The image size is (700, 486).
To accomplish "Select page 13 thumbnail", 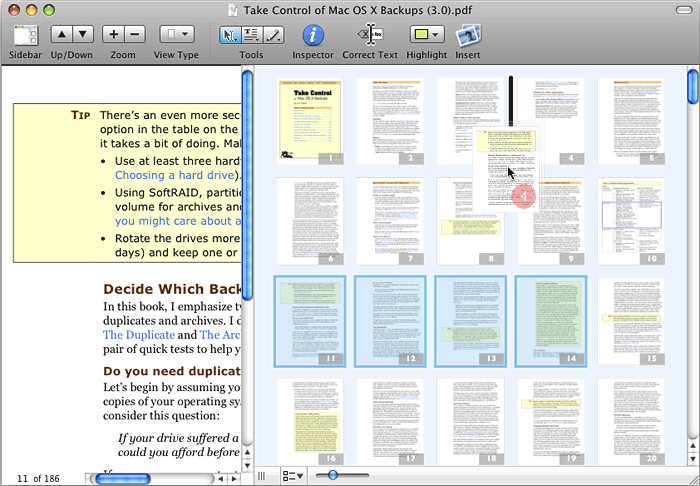I will coord(470,321).
